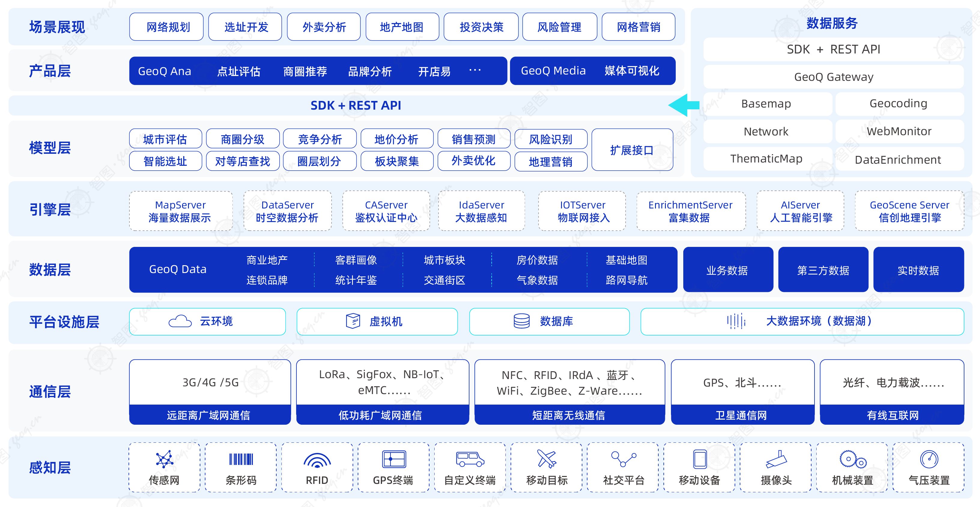
Task: Open the 城市评估 model box
Action: pos(165,139)
